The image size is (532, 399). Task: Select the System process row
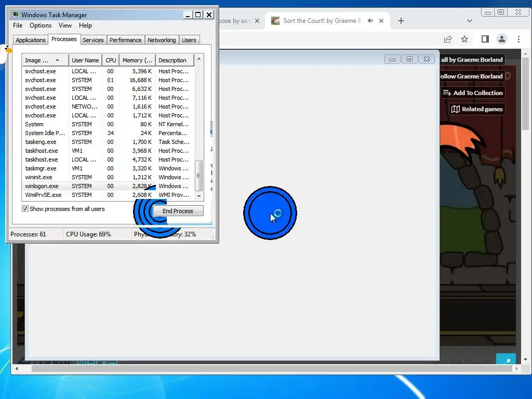click(108, 124)
